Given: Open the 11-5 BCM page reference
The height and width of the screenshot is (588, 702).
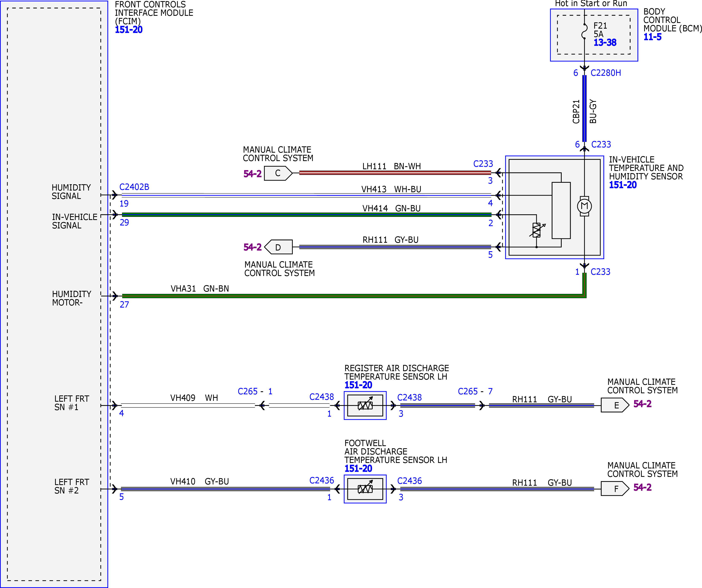Looking at the screenshot, I should (x=652, y=37).
